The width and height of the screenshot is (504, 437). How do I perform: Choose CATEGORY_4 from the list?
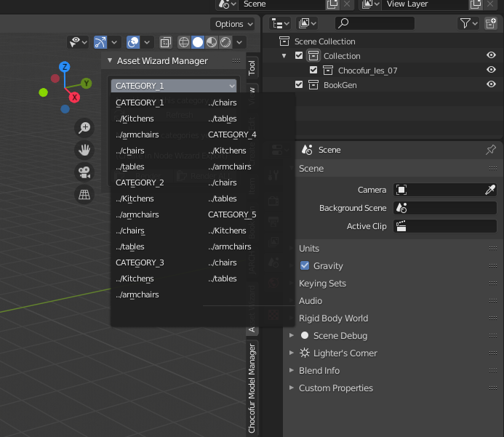coord(232,135)
